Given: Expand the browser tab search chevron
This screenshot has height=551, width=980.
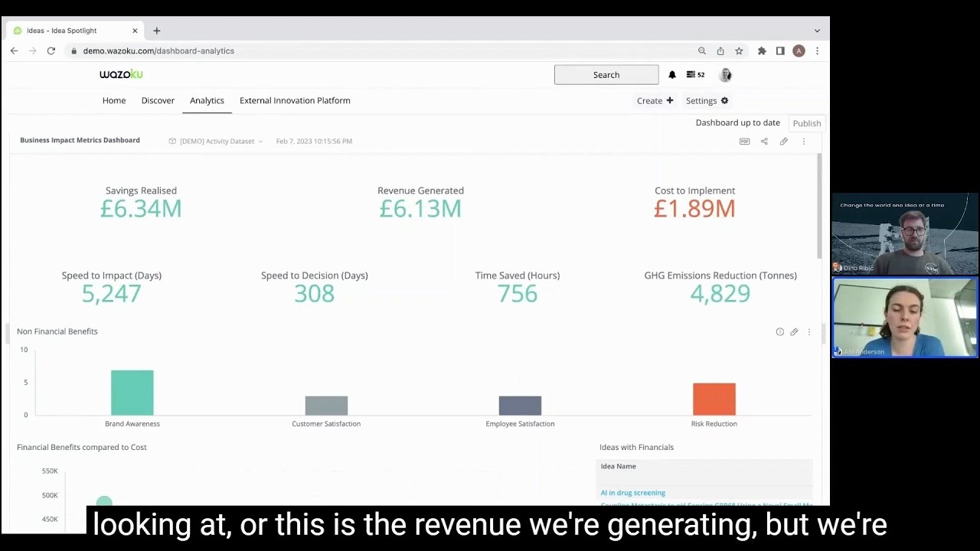Looking at the screenshot, I should click(817, 31).
